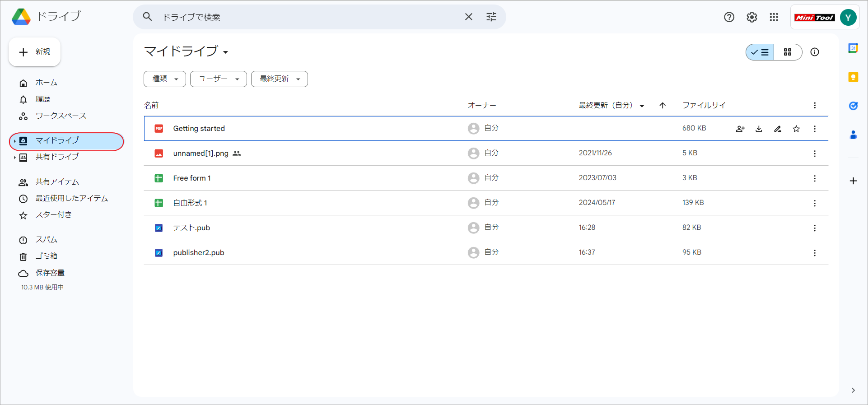Select the publisher2.pub file
Screen dimensions: 868x405
point(486,253)
